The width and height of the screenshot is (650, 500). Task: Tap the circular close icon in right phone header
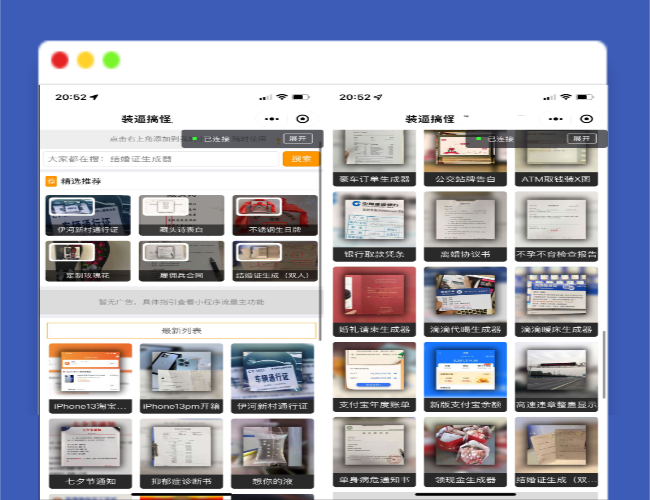pos(586,119)
